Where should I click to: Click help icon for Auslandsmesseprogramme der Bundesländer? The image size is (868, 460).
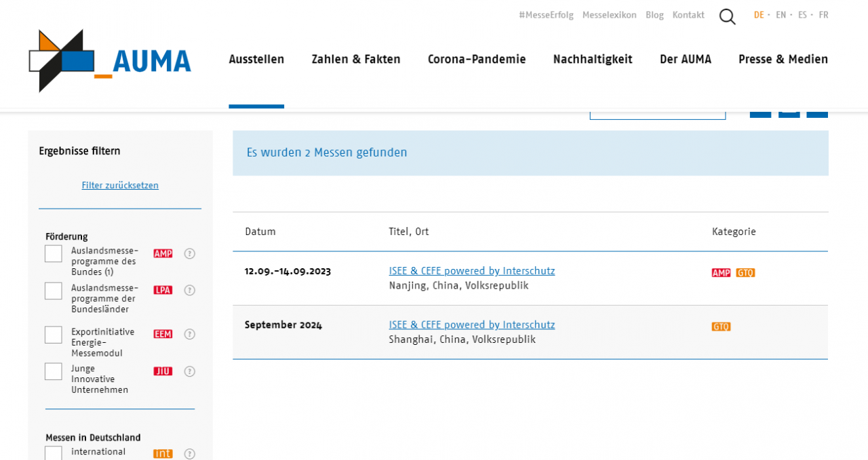[190, 290]
